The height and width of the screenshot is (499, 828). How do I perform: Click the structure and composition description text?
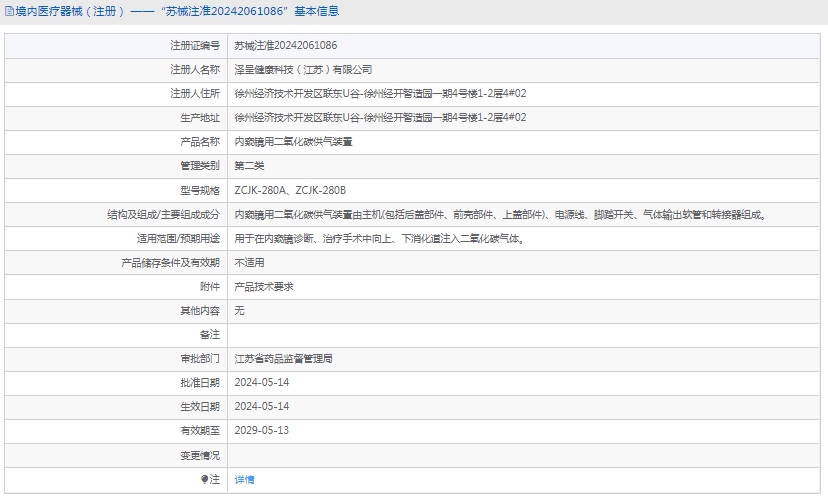click(x=500, y=214)
